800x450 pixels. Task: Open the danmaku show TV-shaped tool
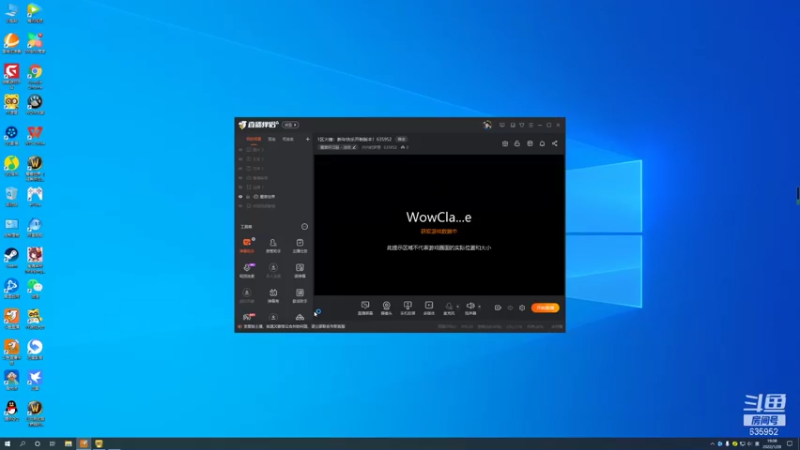coord(273,295)
